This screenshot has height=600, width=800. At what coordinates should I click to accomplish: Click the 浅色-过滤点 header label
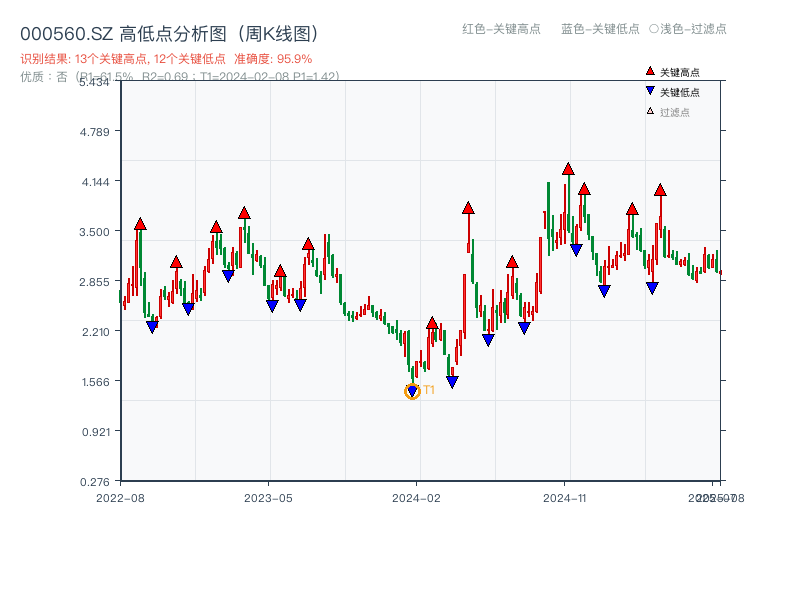coord(693,29)
